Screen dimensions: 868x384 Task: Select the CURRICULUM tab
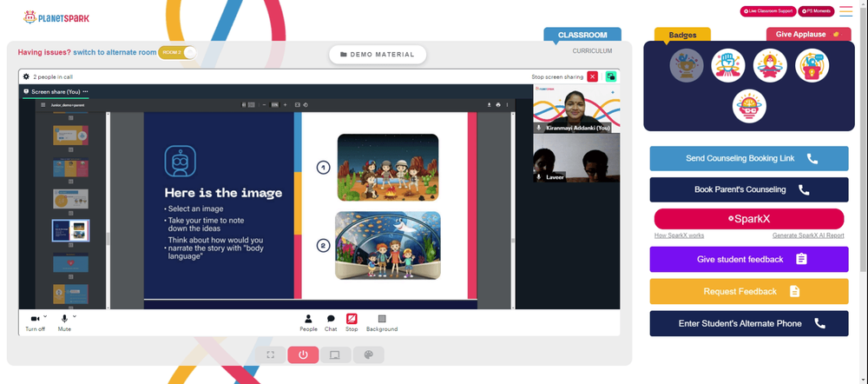click(592, 51)
